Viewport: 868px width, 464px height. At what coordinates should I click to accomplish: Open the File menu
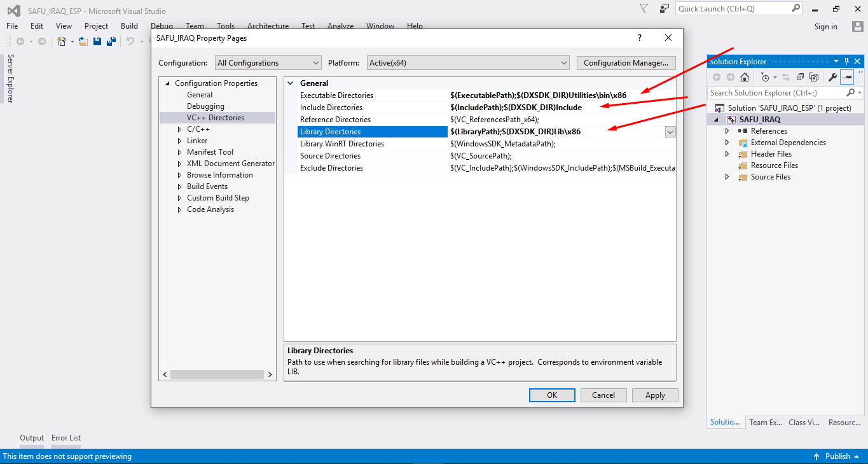click(12, 26)
